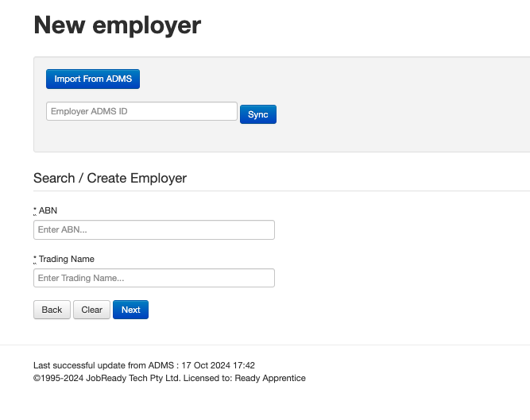The image size is (530, 420).
Task: Select the Enter Trading Name field
Action: [x=153, y=278]
